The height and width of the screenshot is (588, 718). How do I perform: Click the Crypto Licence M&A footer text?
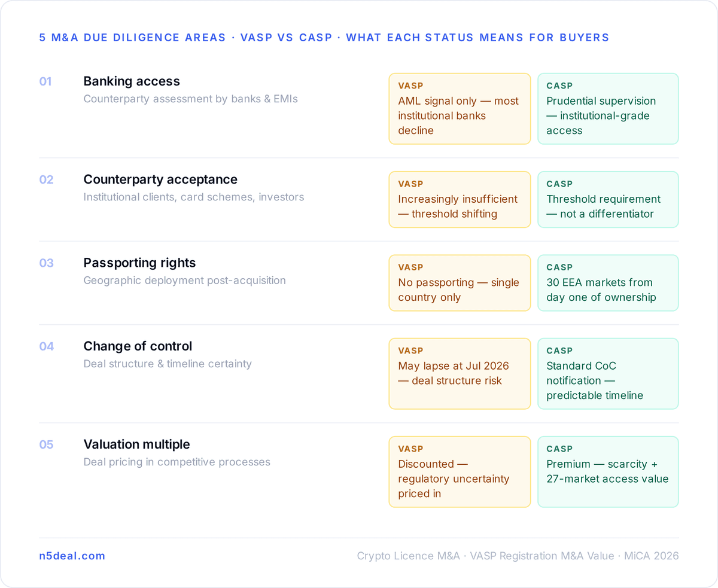coord(408,556)
